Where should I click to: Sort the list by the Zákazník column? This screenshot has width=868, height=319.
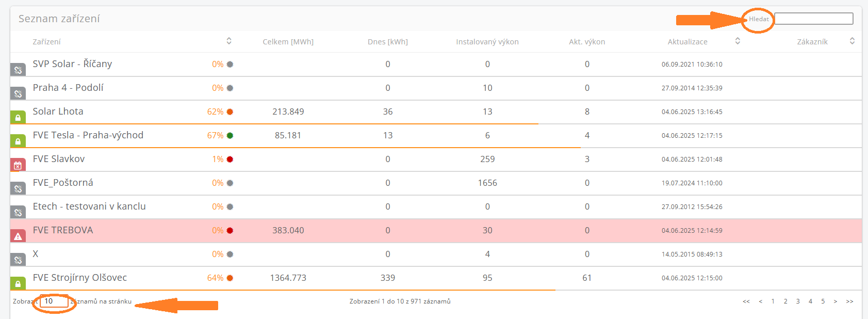click(x=852, y=41)
